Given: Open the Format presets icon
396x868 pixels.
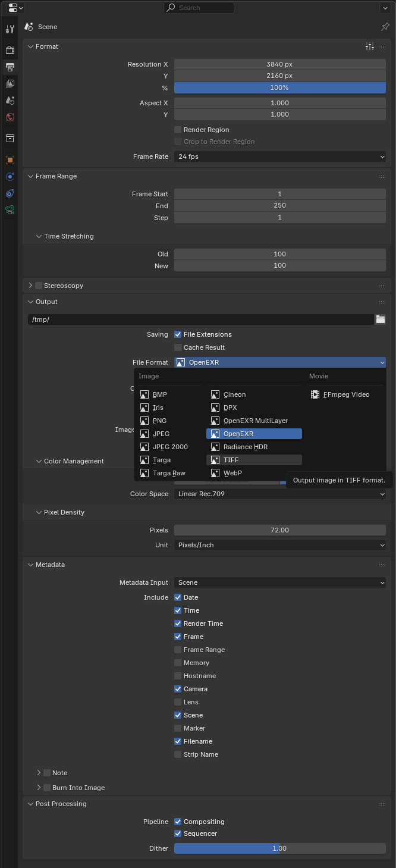Looking at the screenshot, I should [x=370, y=46].
